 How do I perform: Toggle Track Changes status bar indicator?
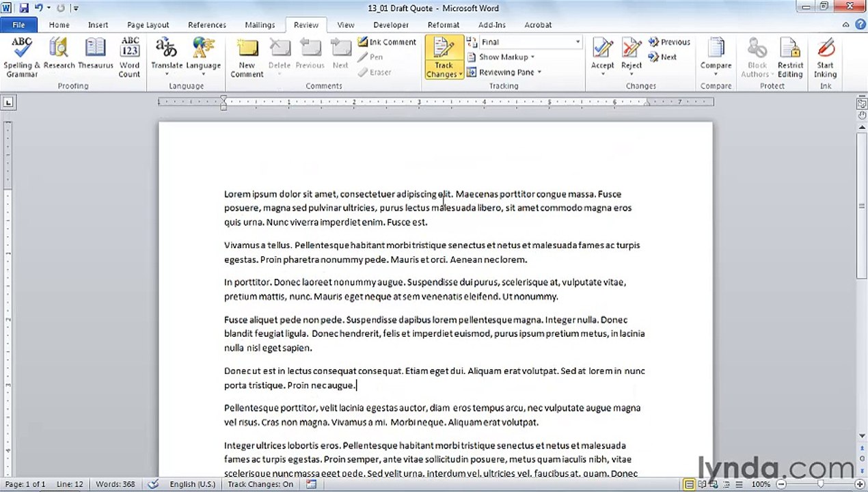[x=260, y=484]
